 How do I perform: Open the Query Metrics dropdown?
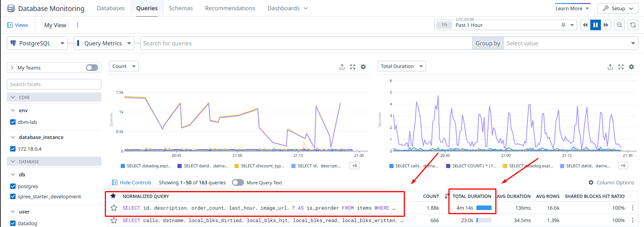(x=104, y=43)
